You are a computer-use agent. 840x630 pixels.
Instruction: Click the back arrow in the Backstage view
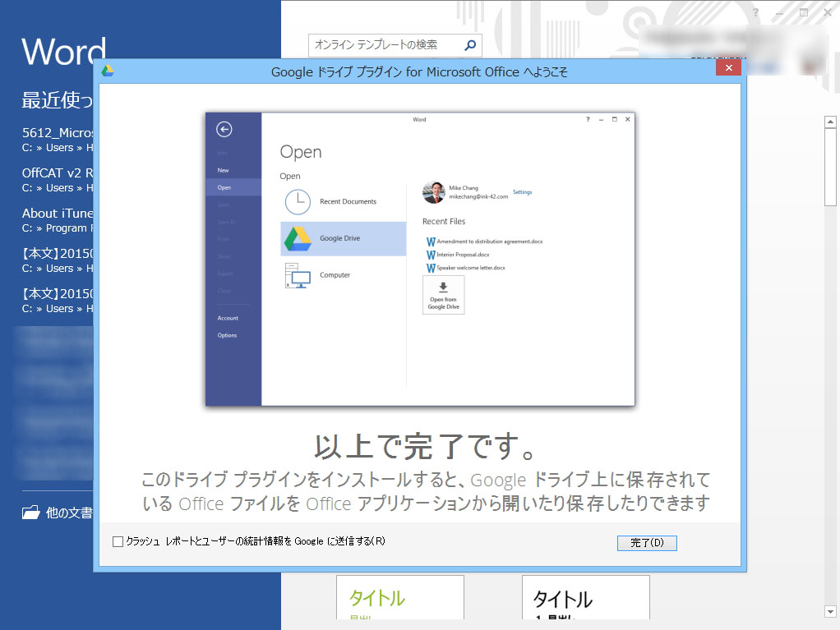223,127
